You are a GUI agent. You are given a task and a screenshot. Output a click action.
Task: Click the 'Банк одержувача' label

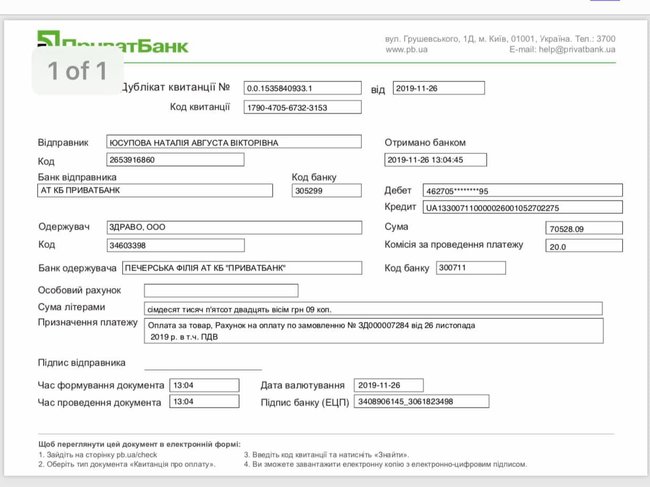pyautogui.click(x=77, y=268)
